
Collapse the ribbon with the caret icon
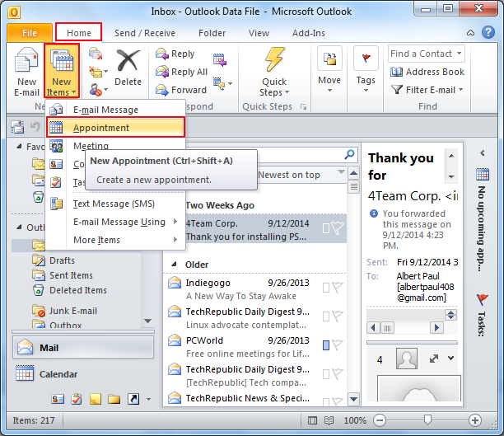(x=470, y=33)
